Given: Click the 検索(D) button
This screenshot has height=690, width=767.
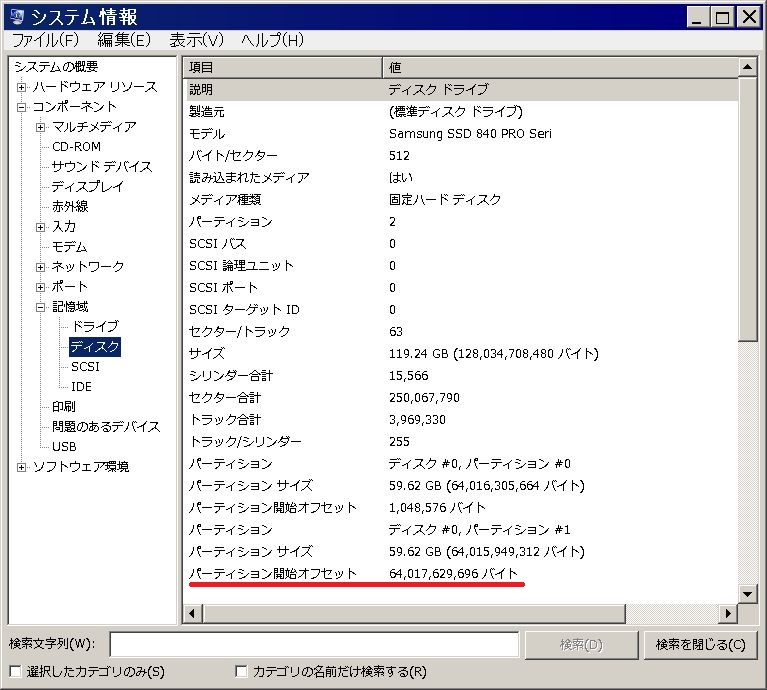Looking at the screenshot, I should (x=581, y=645).
